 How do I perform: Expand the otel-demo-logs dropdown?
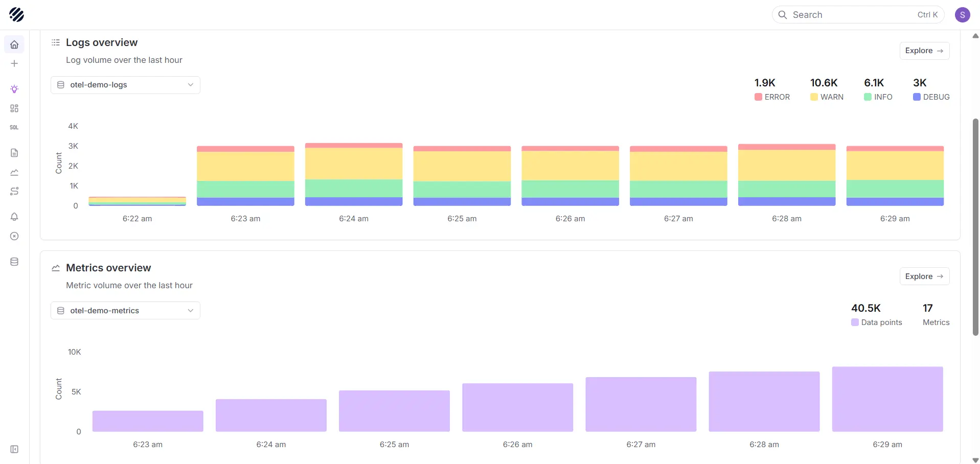coord(125,85)
